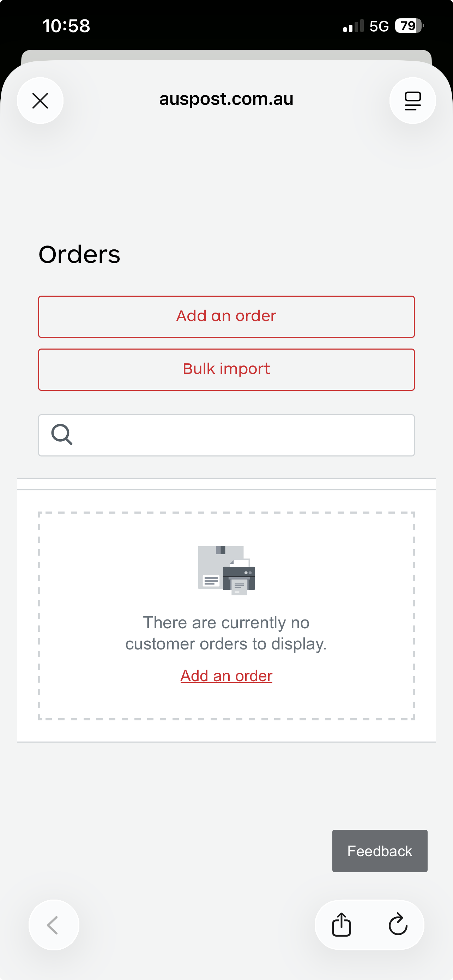Click the parcel and printer illustration
453x980 pixels.
tap(226, 570)
